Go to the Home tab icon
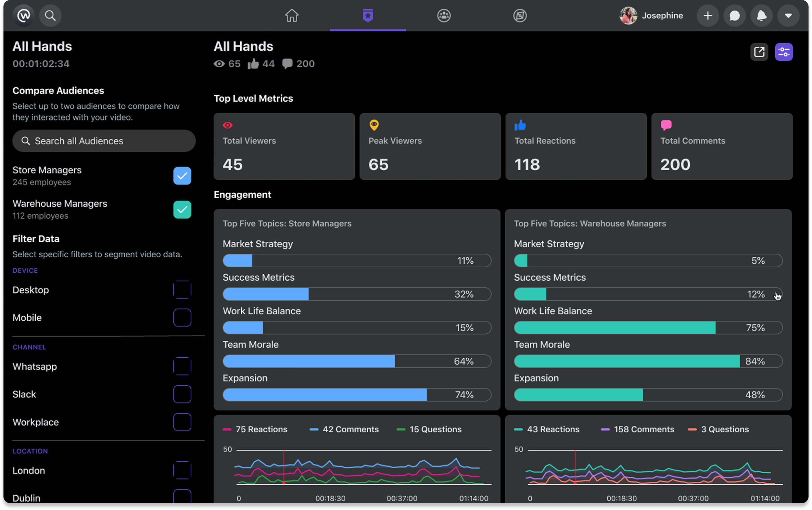The height and width of the screenshot is (510, 812). point(292,16)
